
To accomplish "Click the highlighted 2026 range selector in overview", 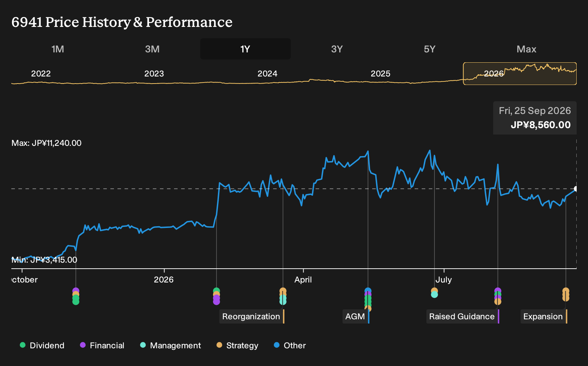I will click(x=520, y=74).
